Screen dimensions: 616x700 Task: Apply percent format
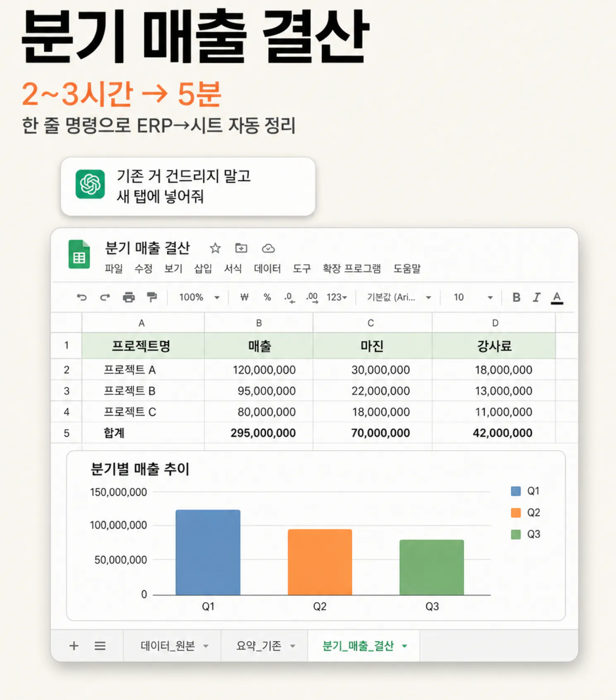[267, 297]
